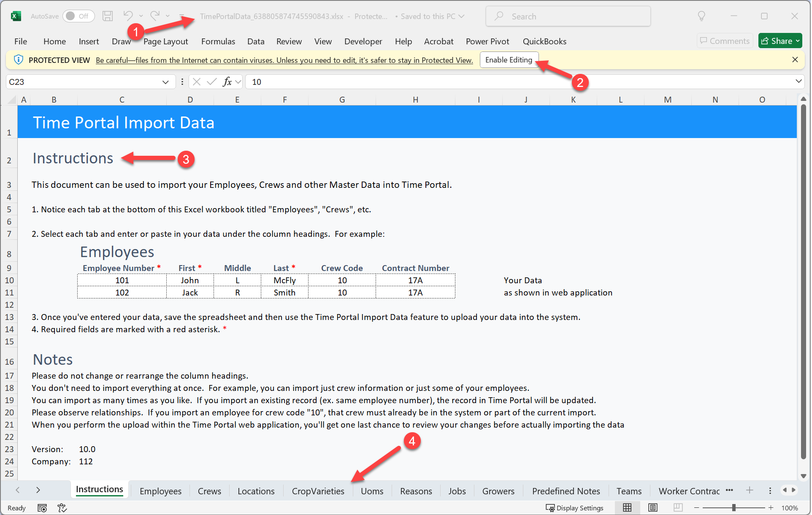Click the New sheet plus icon

(750, 490)
